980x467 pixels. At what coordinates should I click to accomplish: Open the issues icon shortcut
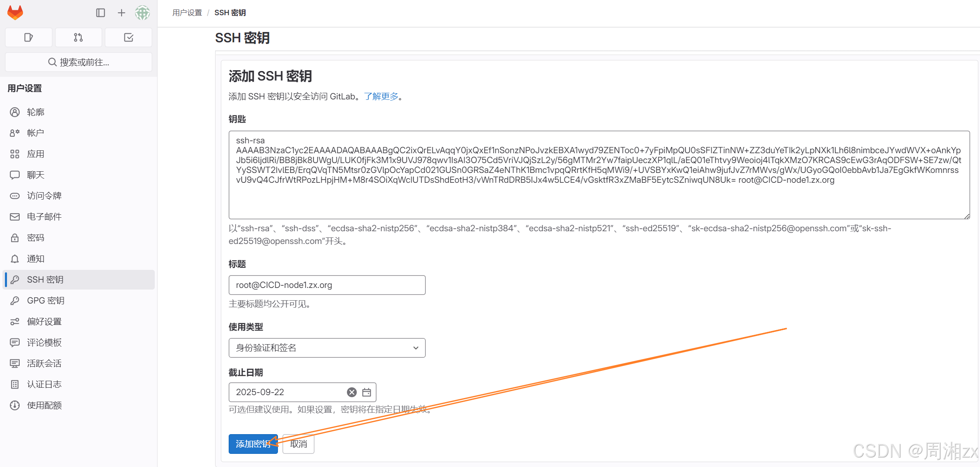point(28,37)
